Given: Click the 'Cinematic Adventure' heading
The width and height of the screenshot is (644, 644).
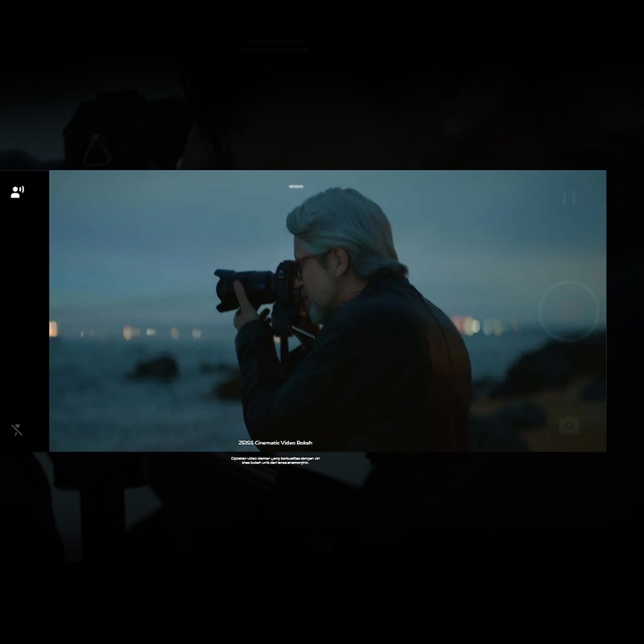Looking at the screenshot, I should point(275,50).
